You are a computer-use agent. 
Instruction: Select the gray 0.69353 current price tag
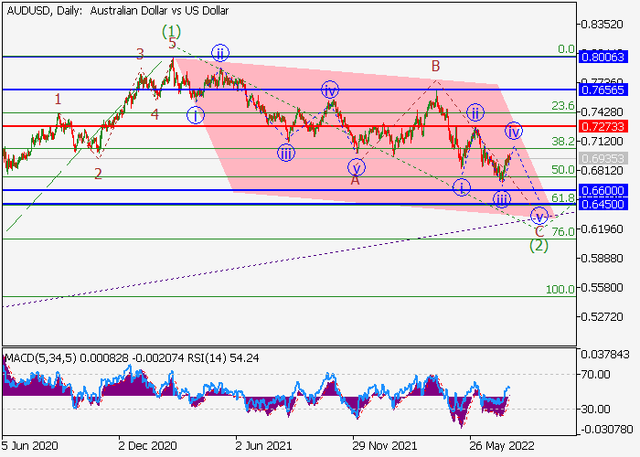coord(602,159)
